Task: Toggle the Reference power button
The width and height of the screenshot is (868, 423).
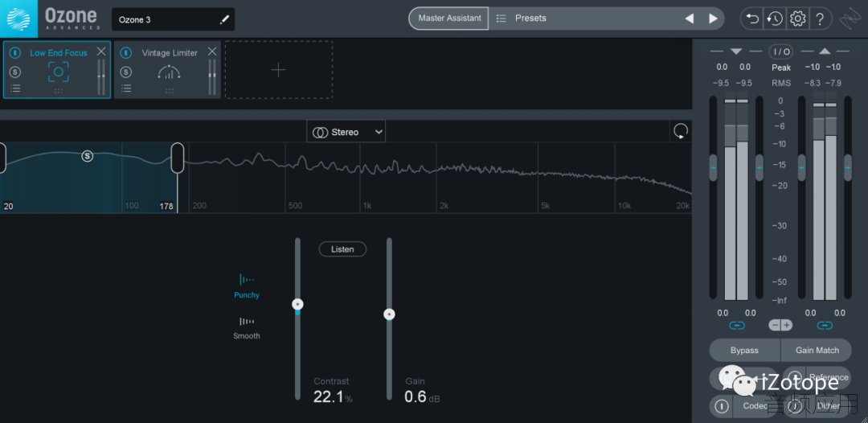Action: (796, 378)
